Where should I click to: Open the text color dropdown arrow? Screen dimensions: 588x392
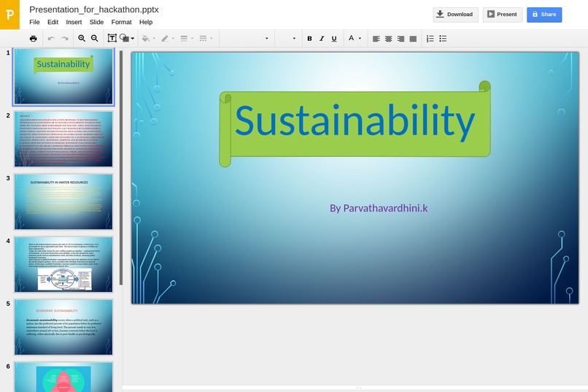pos(360,38)
